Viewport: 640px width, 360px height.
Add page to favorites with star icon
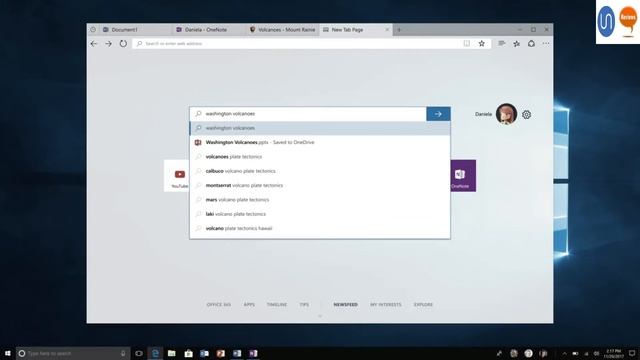(x=482, y=44)
